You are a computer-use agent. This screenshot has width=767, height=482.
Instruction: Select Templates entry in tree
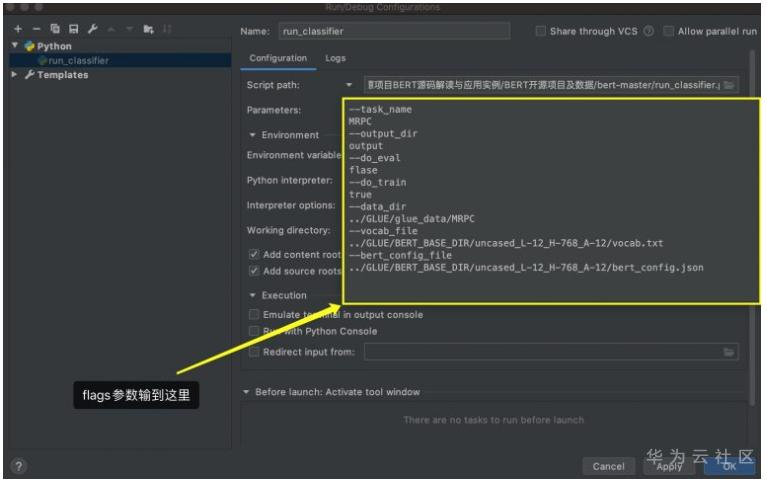pos(63,75)
